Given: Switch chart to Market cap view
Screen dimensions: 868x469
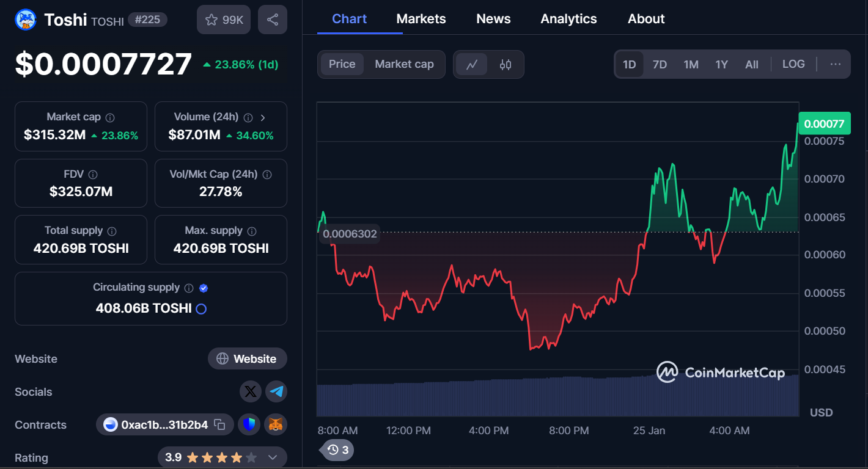Looking at the screenshot, I should (x=404, y=64).
